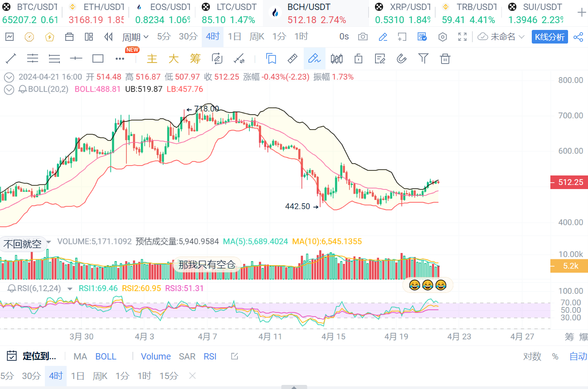This screenshot has width=588, height=389.
Task: Open chart settings hexagon icon
Action: pyautogui.click(x=442, y=37)
